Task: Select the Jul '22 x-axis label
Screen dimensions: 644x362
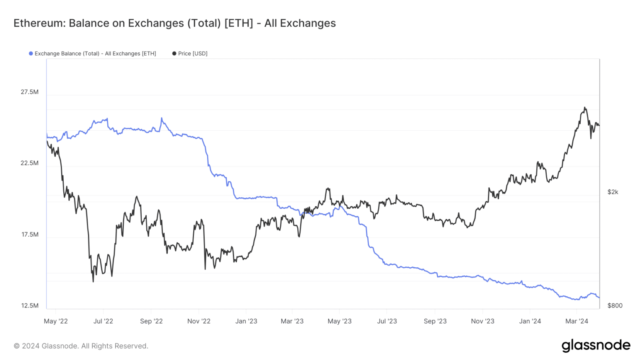Action: coord(103,321)
